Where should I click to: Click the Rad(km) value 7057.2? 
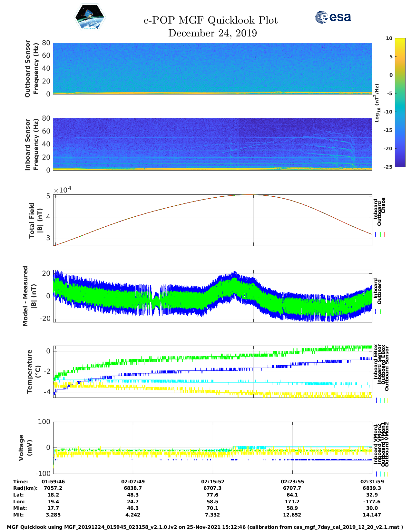[53, 488]
